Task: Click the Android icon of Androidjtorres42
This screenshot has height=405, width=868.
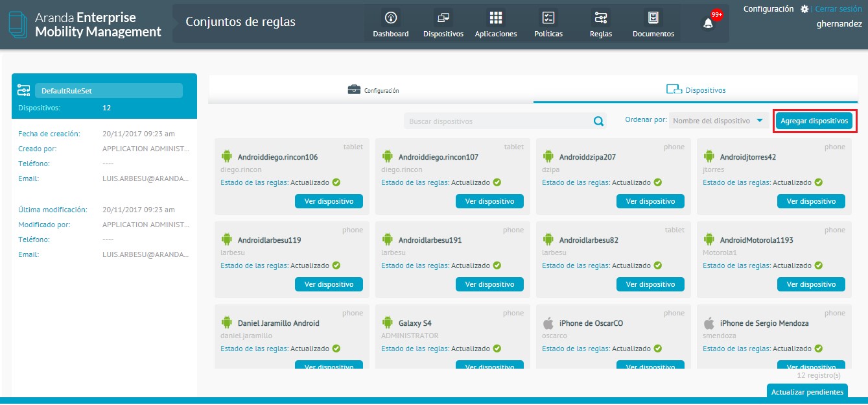Action: (x=709, y=156)
